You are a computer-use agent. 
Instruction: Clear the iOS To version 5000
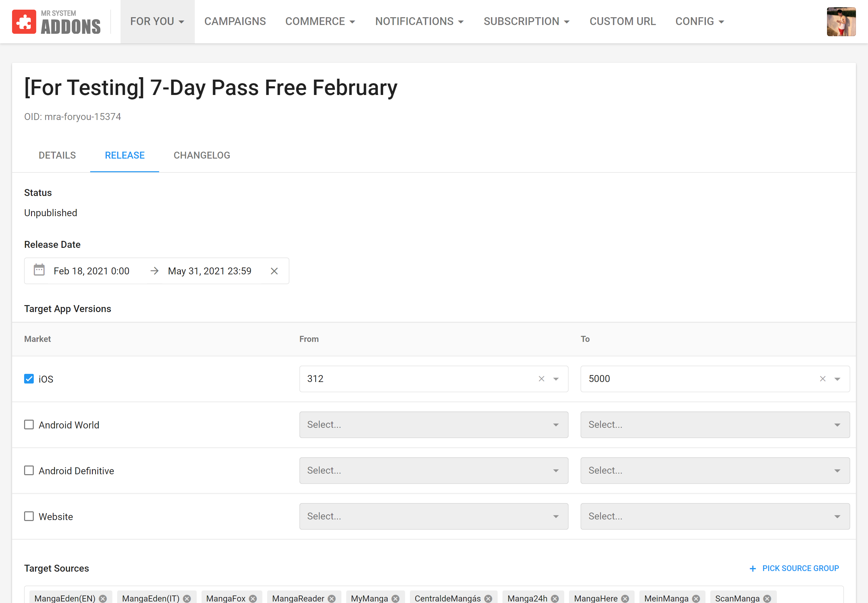tap(822, 379)
